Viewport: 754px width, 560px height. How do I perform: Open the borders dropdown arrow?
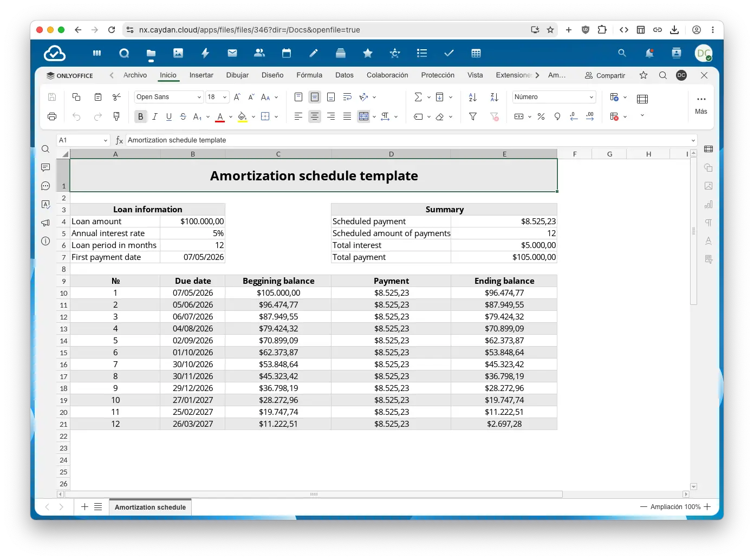276,116
